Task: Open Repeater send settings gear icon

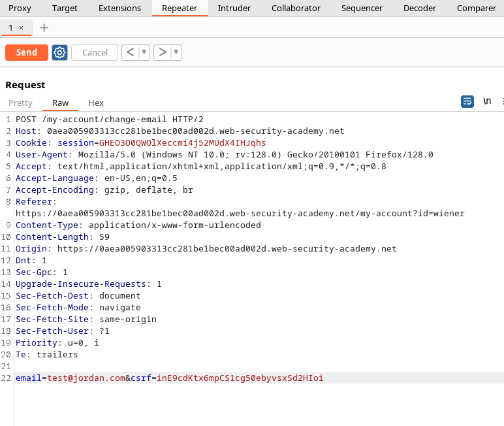Action: coord(60,52)
